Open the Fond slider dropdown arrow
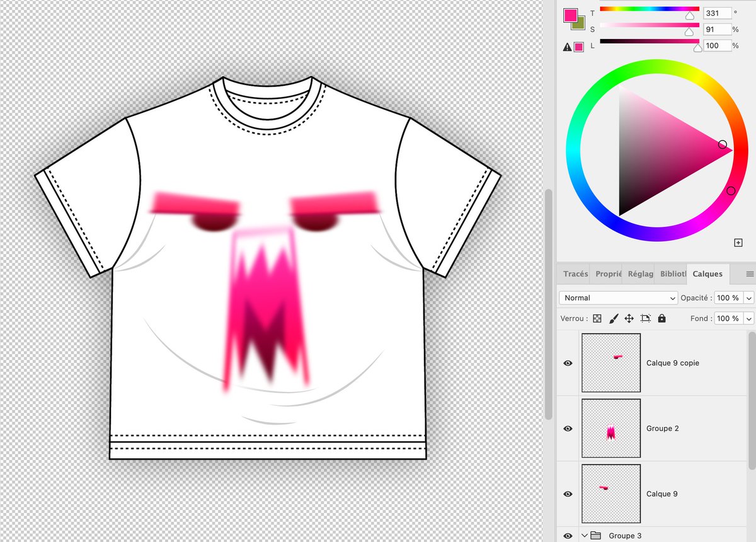The image size is (756, 542). tap(748, 318)
